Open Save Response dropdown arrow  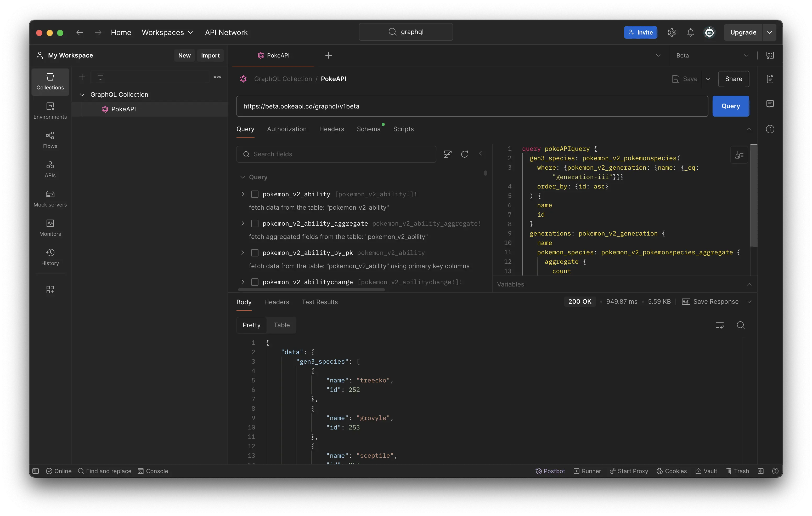[749, 302]
